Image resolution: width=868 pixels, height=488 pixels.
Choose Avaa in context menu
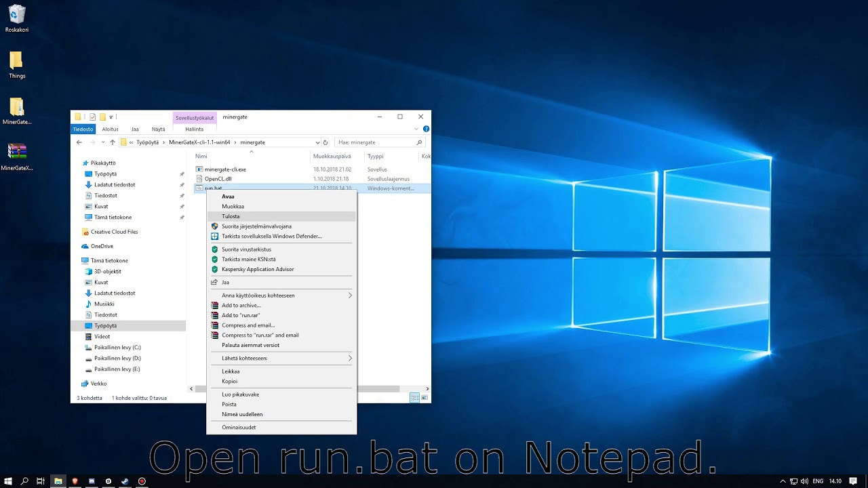281,197
